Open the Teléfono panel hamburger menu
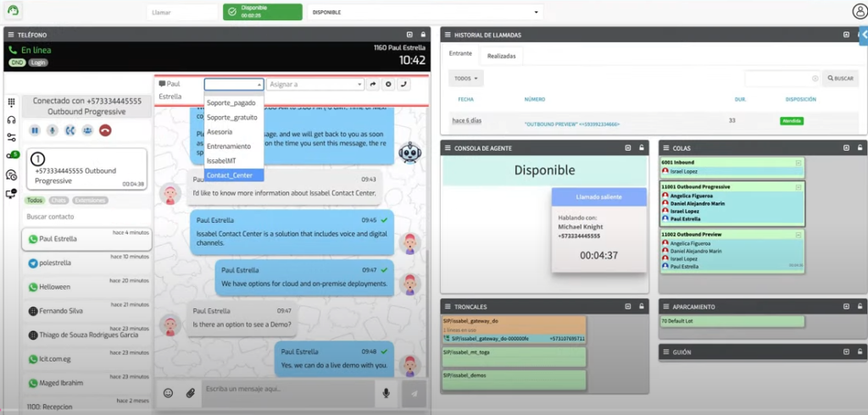Screen dimensions: 868x415 11,35
